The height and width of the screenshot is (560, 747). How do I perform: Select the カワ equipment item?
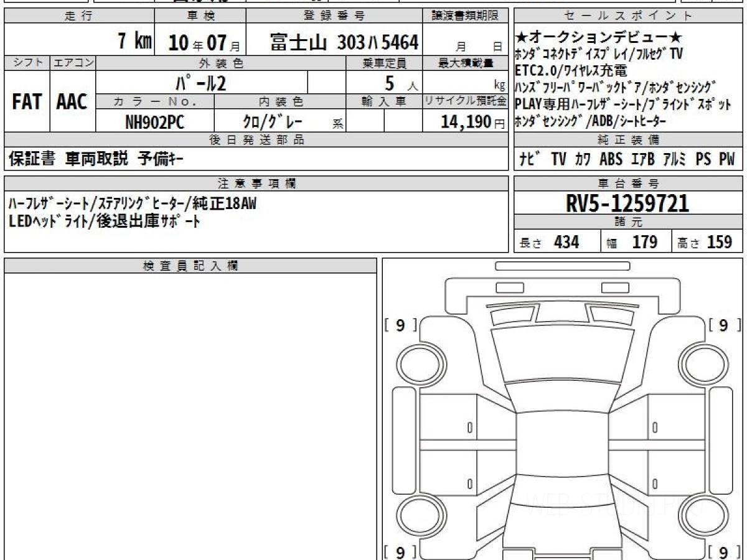tap(583, 159)
